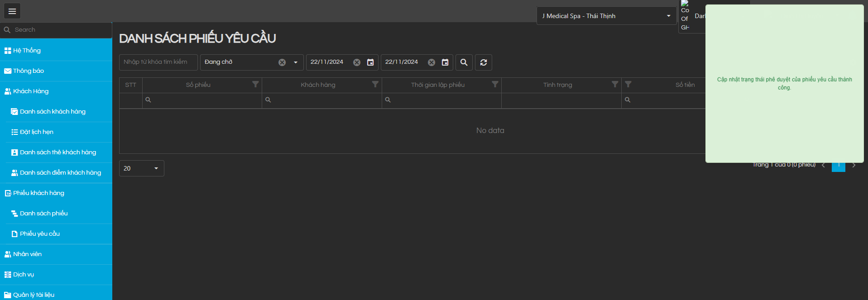Go to Đặt lịch hẹn page
Viewport: 868px width, 300px height.
37,132
